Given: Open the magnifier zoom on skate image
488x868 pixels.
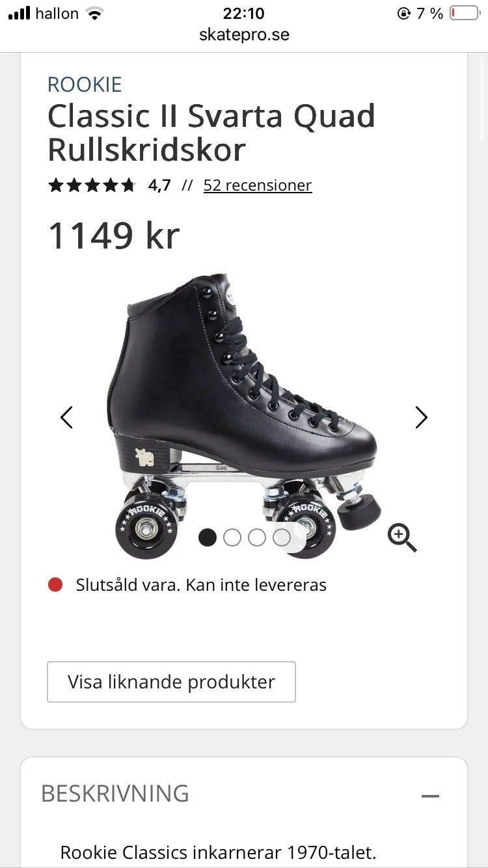Looking at the screenshot, I should point(402,538).
